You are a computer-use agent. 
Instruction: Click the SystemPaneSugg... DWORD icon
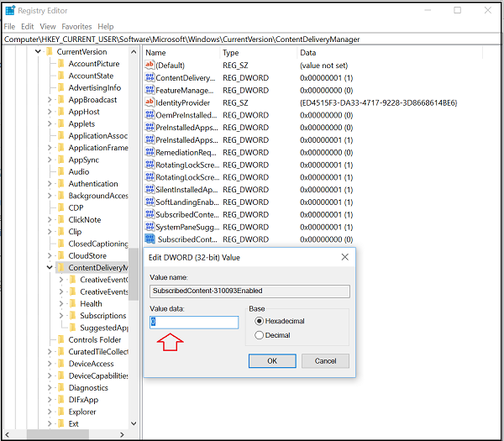click(x=150, y=227)
